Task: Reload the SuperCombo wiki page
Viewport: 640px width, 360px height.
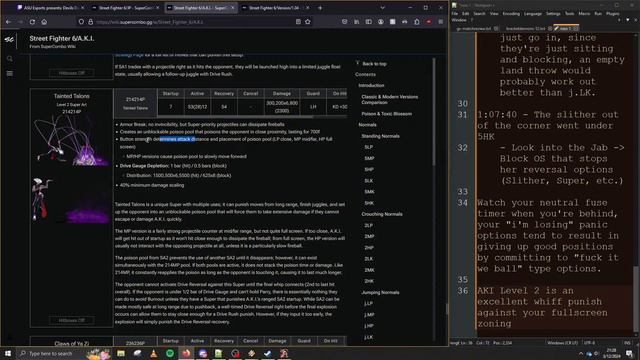Action: pyautogui.click(x=32, y=22)
